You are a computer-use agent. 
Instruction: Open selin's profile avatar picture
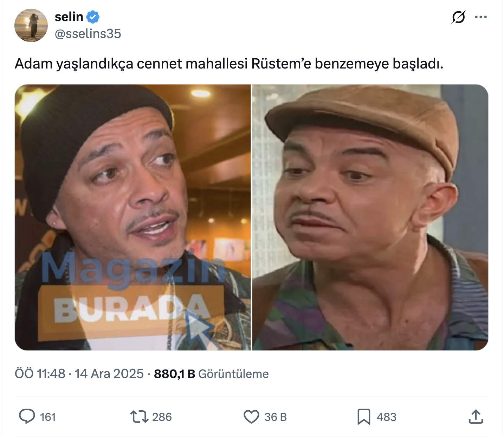click(31, 25)
